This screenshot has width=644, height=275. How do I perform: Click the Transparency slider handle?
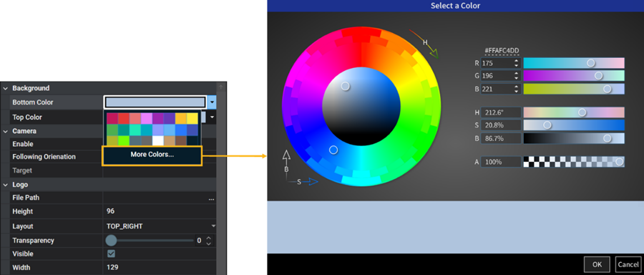tap(111, 240)
